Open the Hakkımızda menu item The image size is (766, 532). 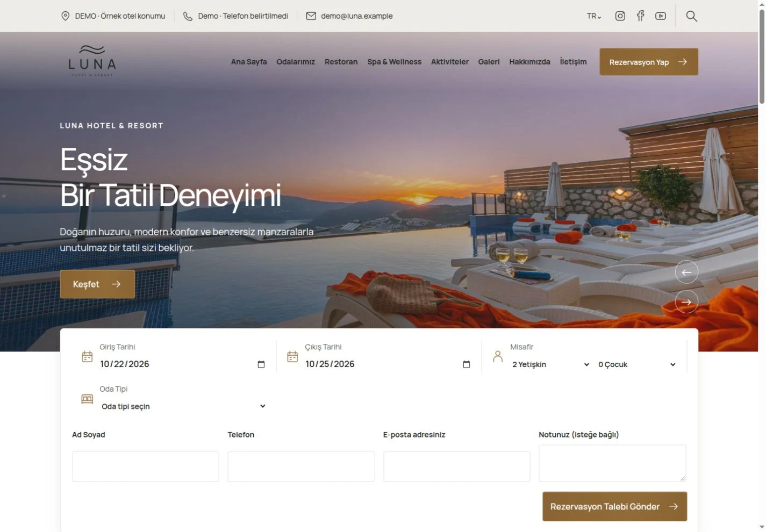[x=530, y=62]
